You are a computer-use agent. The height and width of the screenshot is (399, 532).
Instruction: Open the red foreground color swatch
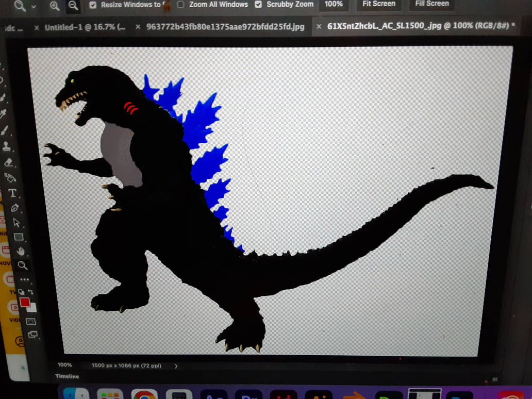click(x=24, y=302)
